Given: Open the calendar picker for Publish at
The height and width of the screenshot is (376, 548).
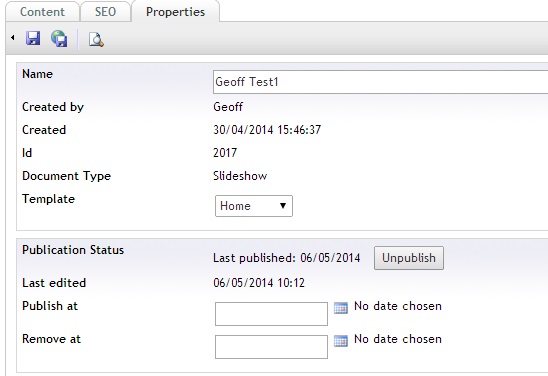Looking at the screenshot, I should (341, 308).
